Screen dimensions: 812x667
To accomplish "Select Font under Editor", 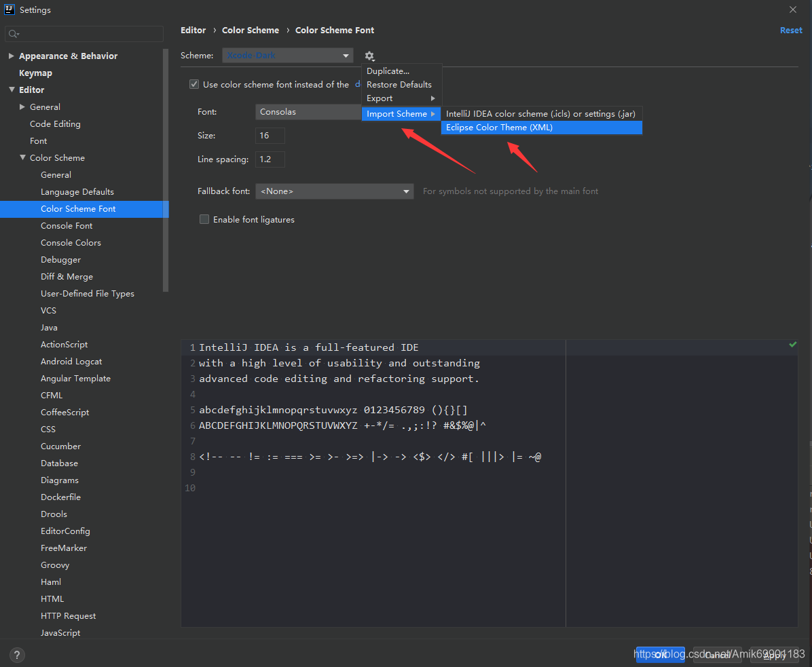I will (38, 140).
